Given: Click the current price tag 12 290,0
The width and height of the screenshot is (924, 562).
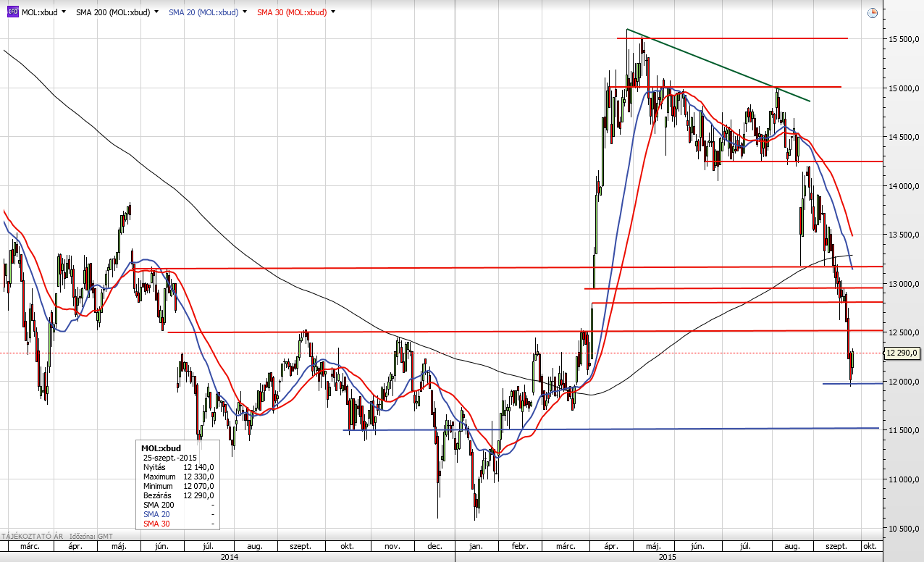Looking at the screenshot, I should click(x=901, y=353).
